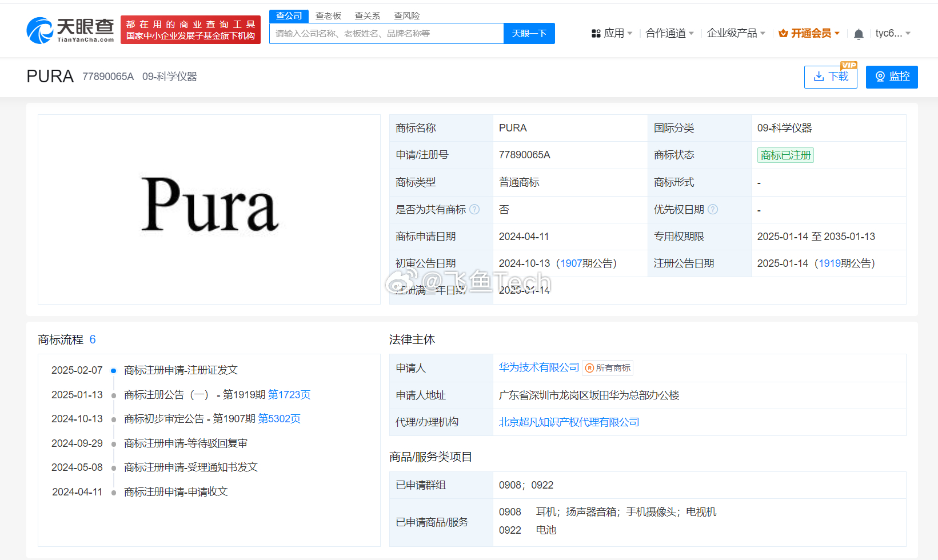Click the apps grid icon beside 应用

(596, 34)
